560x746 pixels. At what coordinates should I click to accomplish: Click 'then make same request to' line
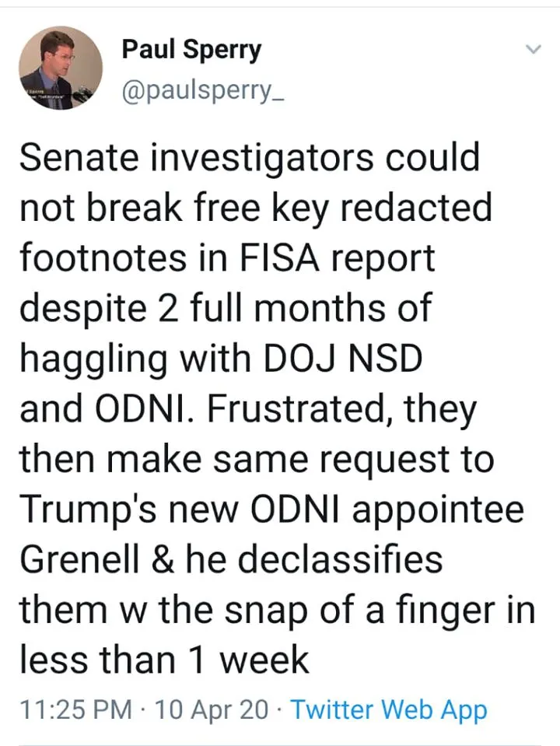257,459
